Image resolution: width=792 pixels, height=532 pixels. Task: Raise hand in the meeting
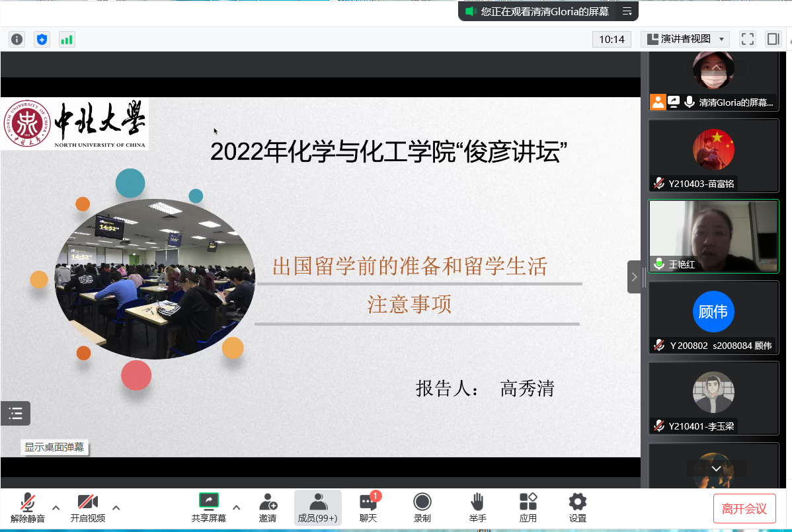click(477, 508)
